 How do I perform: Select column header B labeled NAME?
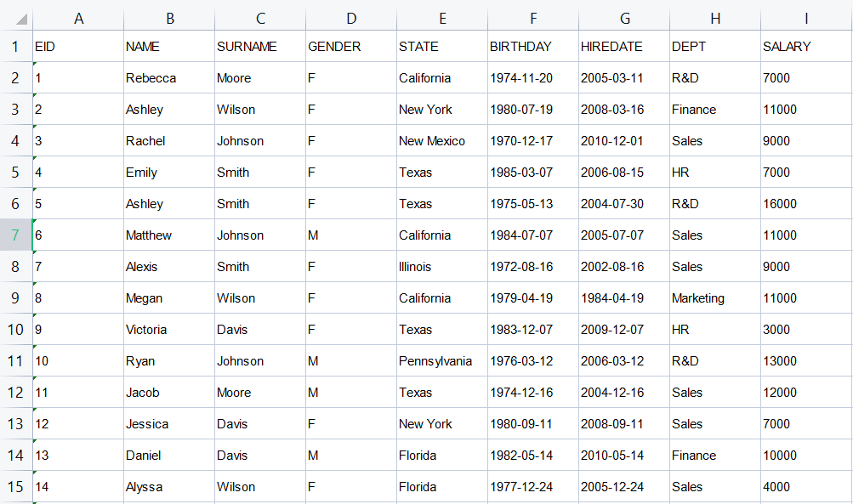(x=169, y=17)
